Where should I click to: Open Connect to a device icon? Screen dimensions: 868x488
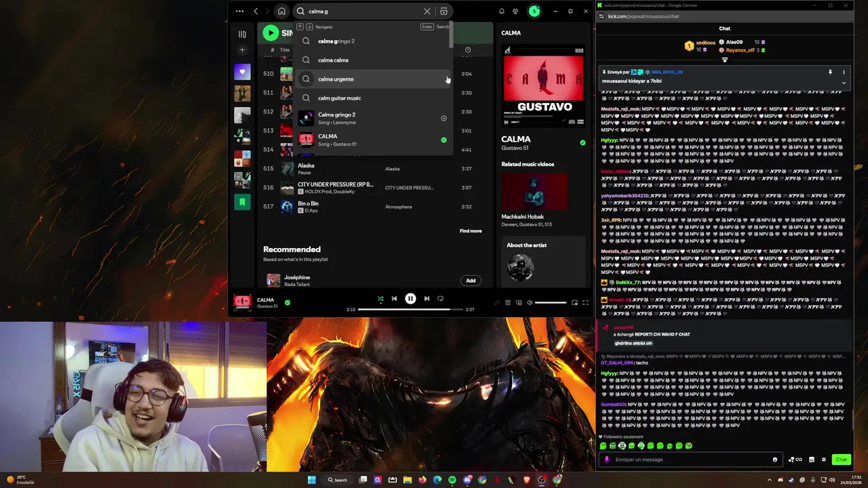pyautogui.click(x=519, y=303)
